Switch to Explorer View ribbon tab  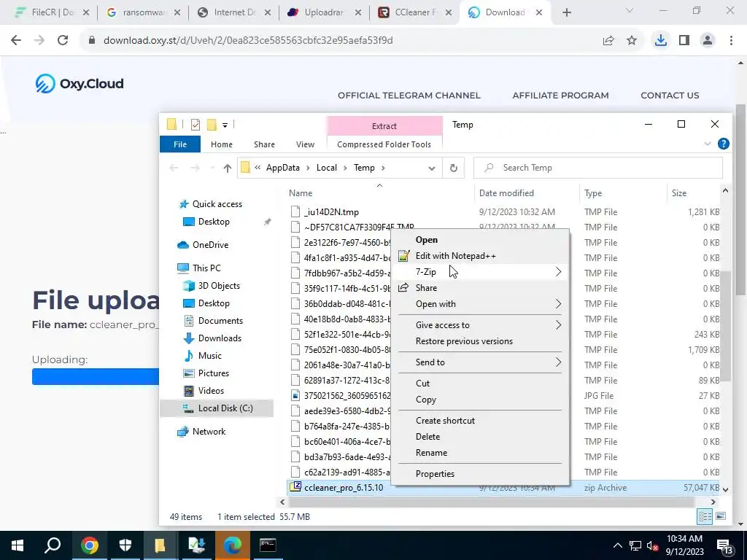click(x=305, y=144)
